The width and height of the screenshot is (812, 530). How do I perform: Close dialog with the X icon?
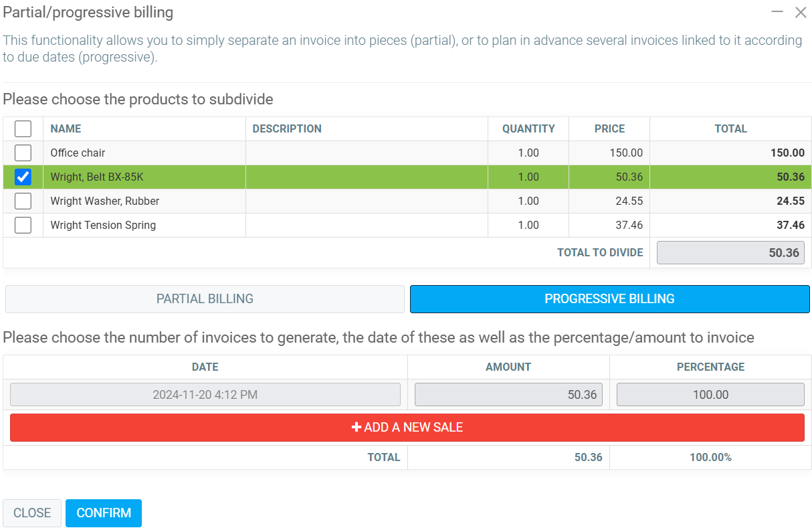coord(800,12)
